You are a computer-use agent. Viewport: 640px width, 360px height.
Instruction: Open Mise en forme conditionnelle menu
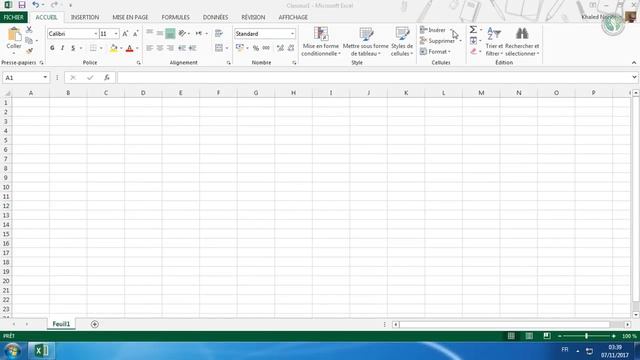pyautogui.click(x=321, y=42)
